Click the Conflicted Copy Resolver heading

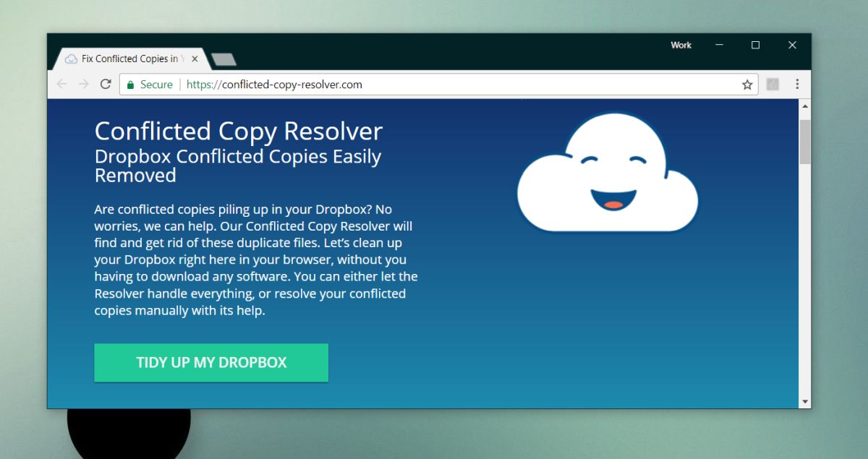coord(239,132)
